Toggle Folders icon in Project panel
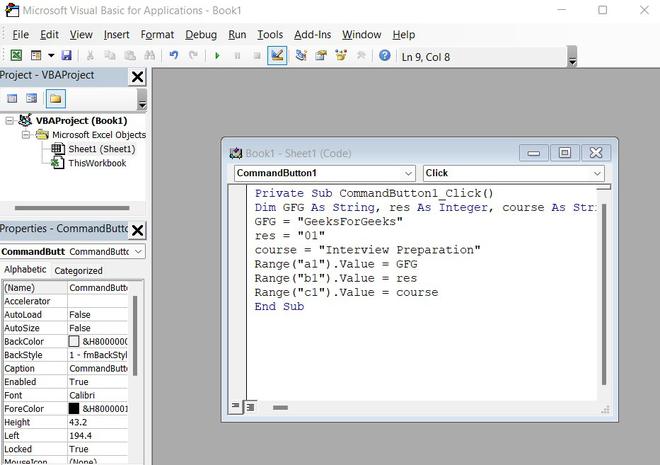The width and height of the screenshot is (660, 465). pyautogui.click(x=56, y=99)
